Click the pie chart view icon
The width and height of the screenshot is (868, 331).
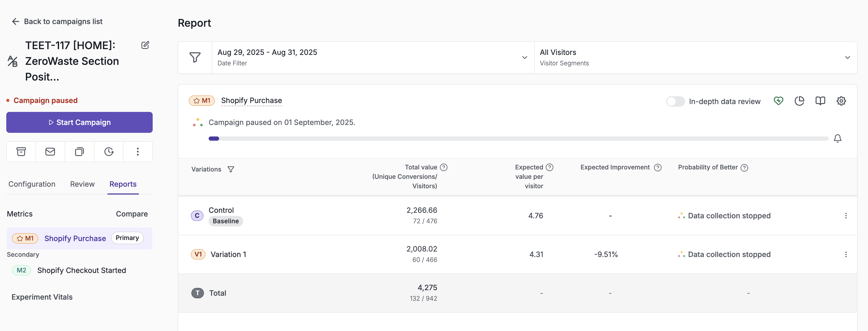click(799, 101)
